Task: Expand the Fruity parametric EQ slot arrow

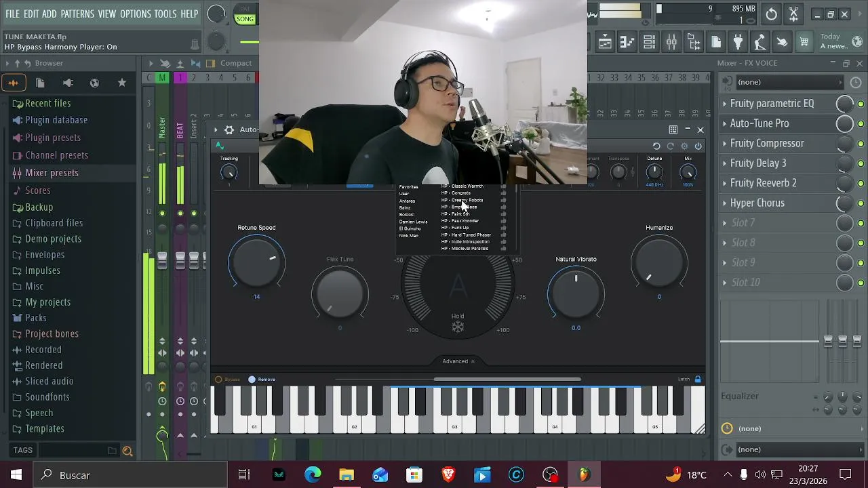Action: coord(724,104)
